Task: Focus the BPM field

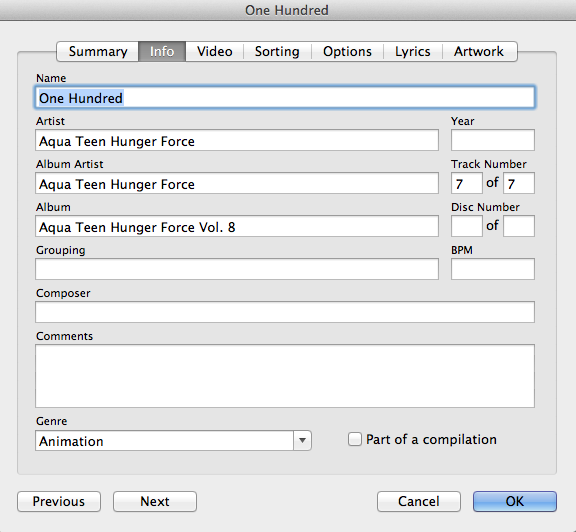Action: coord(493,269)
